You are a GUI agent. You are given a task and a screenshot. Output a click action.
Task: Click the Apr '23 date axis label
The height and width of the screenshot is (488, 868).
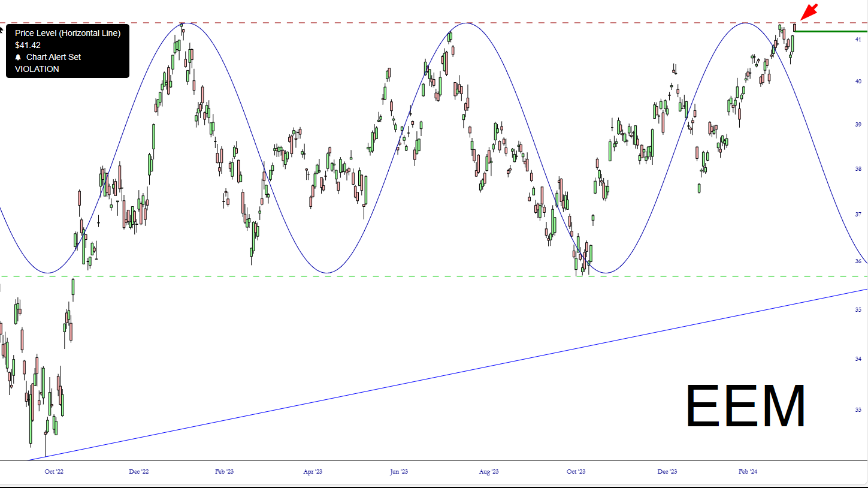point(313,472)
